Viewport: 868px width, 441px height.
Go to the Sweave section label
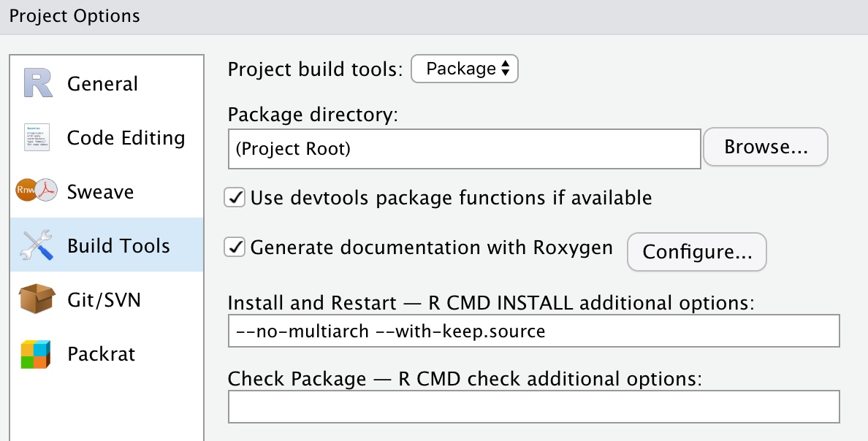pyautogui.click(x=101, y=192)
